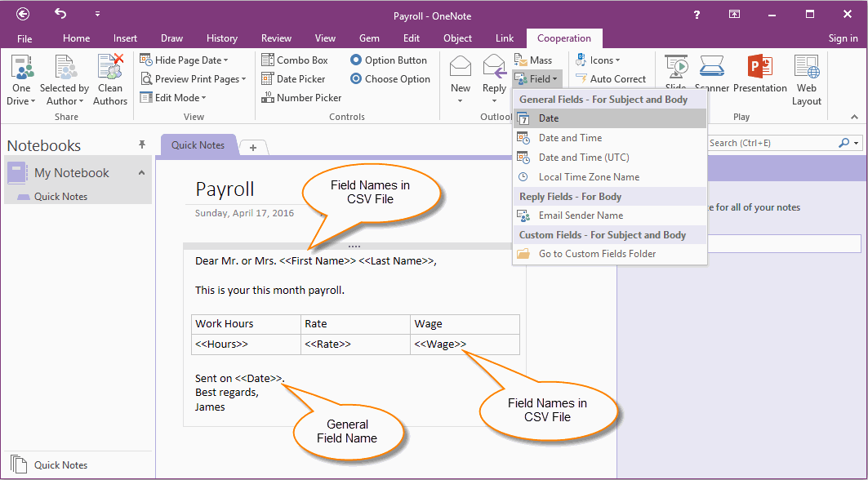Click the Back arrow in title bar
Screen dimensions: 868x480
[x=23, y=15]
